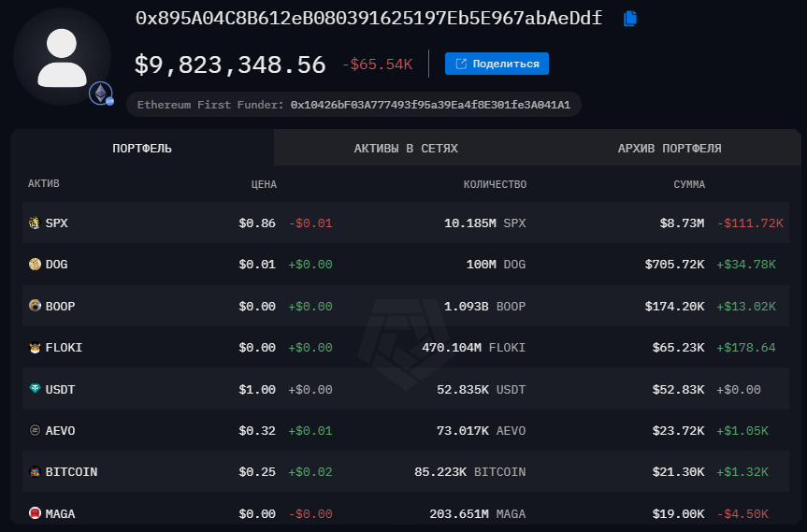
Task: Switch to Архив портфеля tab
Action: (669, 148)
